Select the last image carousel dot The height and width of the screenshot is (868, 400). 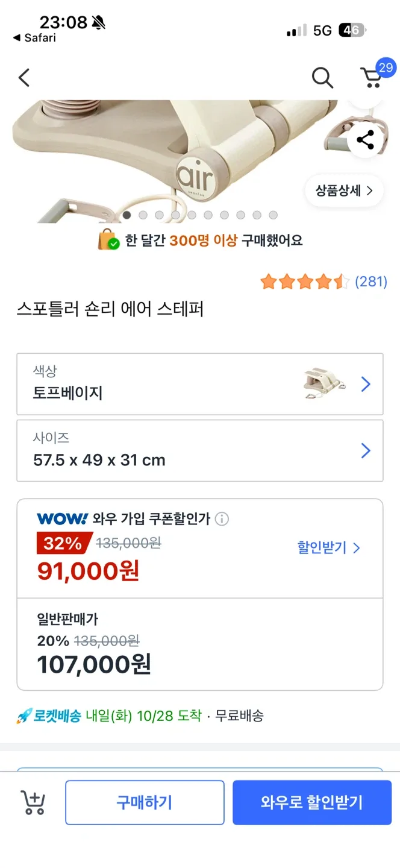[273, 215]
